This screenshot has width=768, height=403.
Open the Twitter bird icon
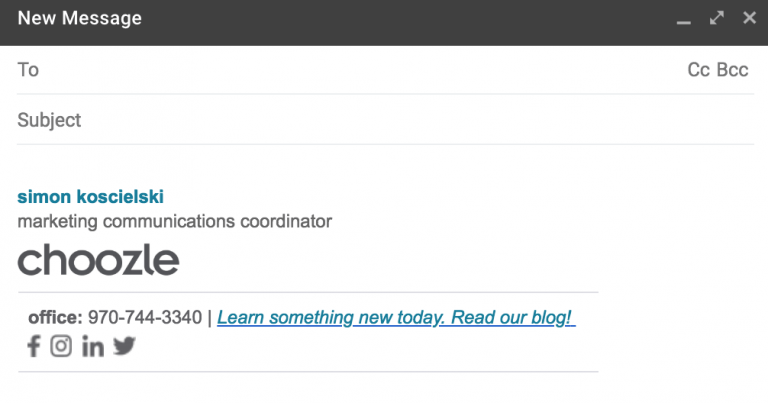tap(124, 346)
